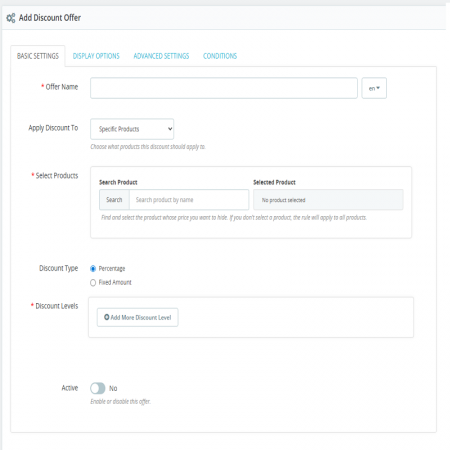Viewport: 450px width, 450px height.
Task: Go to the Conditions tab
Action: coord(220,56)
